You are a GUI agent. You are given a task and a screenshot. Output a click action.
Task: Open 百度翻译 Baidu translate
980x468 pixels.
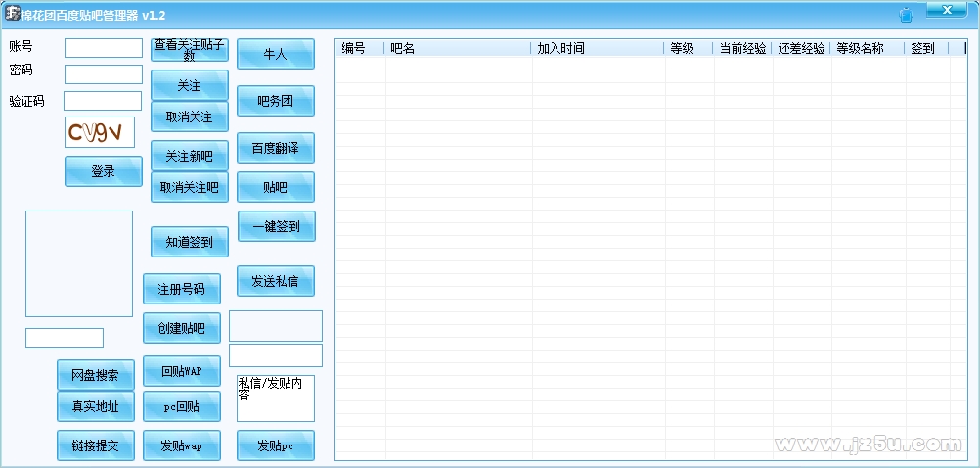[276, 148]
